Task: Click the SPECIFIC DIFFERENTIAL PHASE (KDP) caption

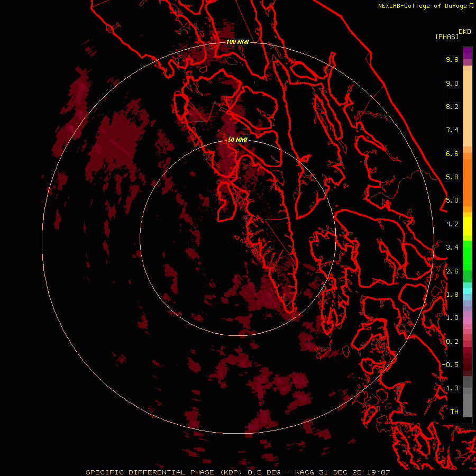Action: (x=163, y=472)
